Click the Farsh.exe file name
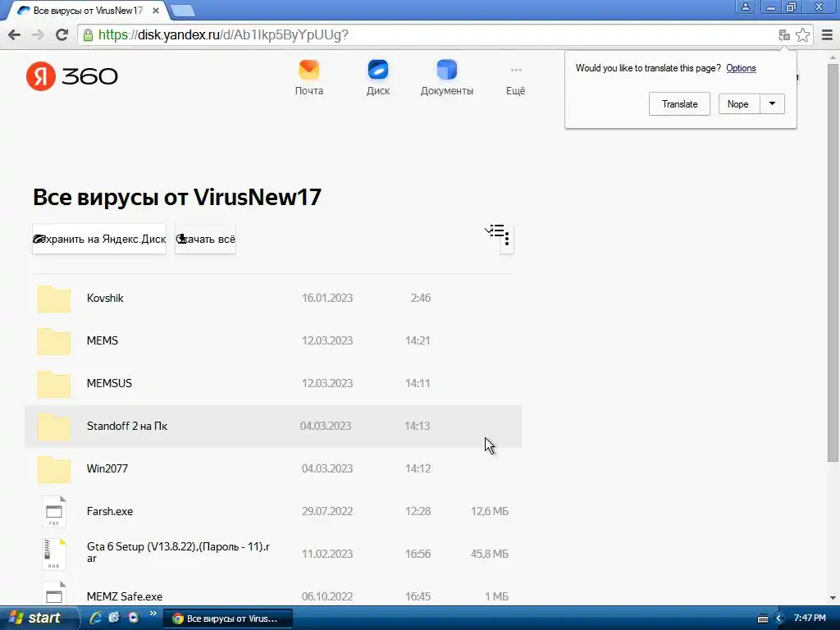Image resolution: width=840 pixels, height=630 pixels. point(110,511)
